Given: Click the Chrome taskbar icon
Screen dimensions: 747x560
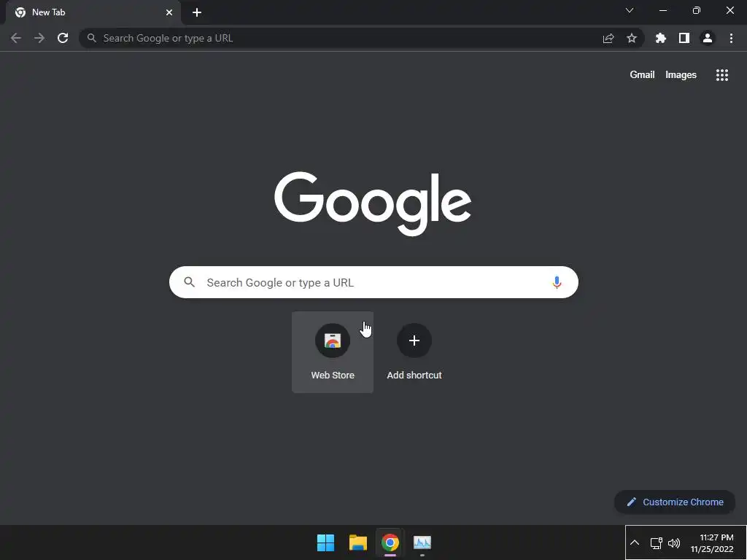Looking at the screenshot, I should point(390,542).
